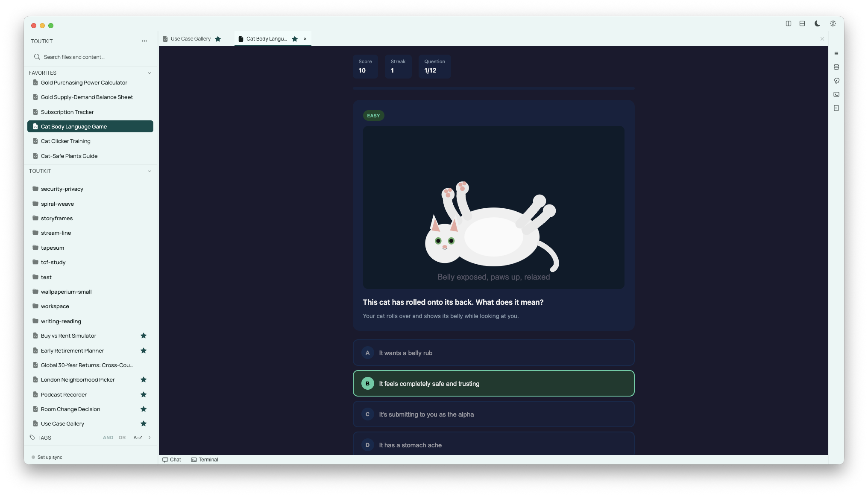The height and width of the screenshot is (496, 868).
Task: Click the Score 10 counter card
Action: [365, 66]
